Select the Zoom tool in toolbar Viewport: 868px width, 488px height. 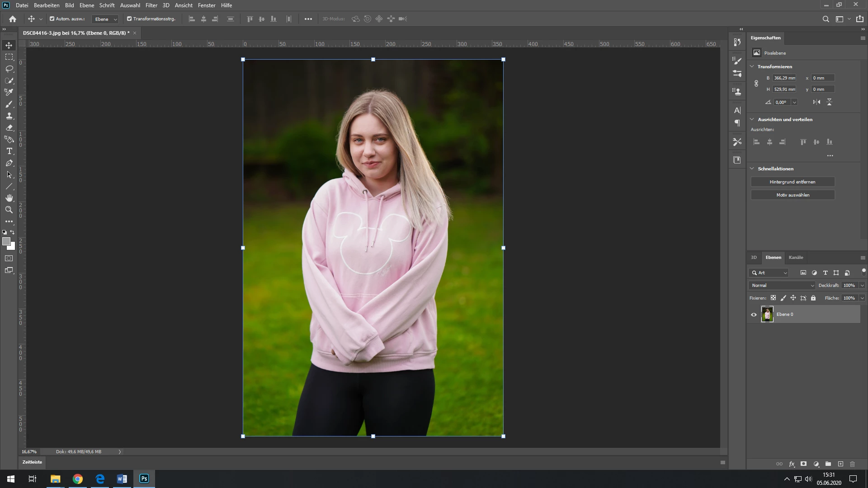9,210
